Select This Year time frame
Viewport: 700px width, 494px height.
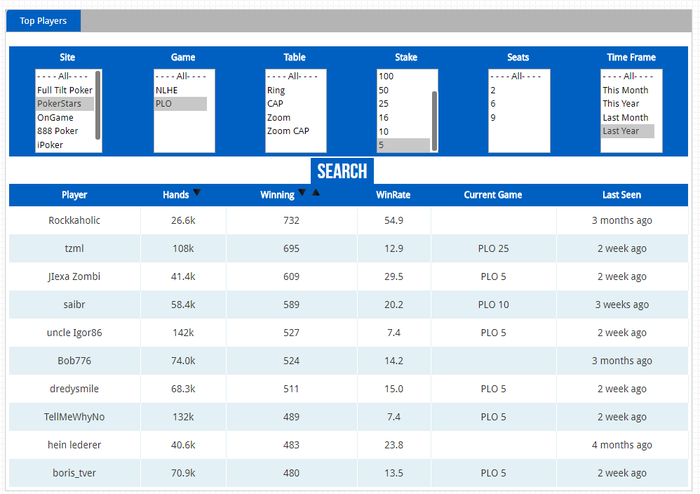628,104
